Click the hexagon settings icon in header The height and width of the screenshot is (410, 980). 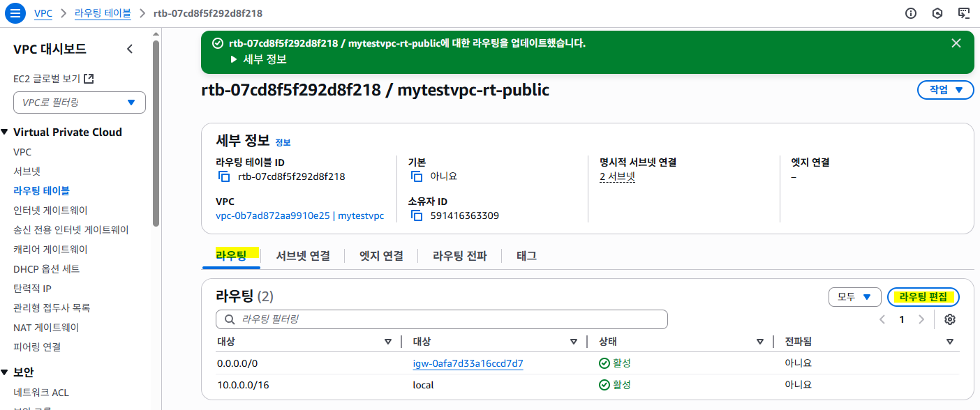coord(937,13)
